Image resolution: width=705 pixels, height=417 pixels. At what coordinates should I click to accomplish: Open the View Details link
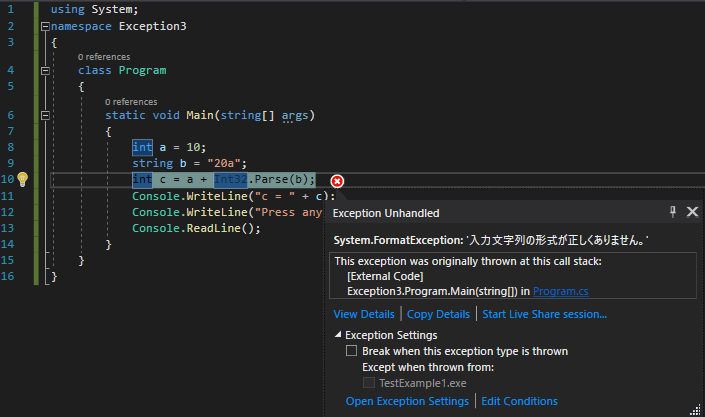[364, 314]
